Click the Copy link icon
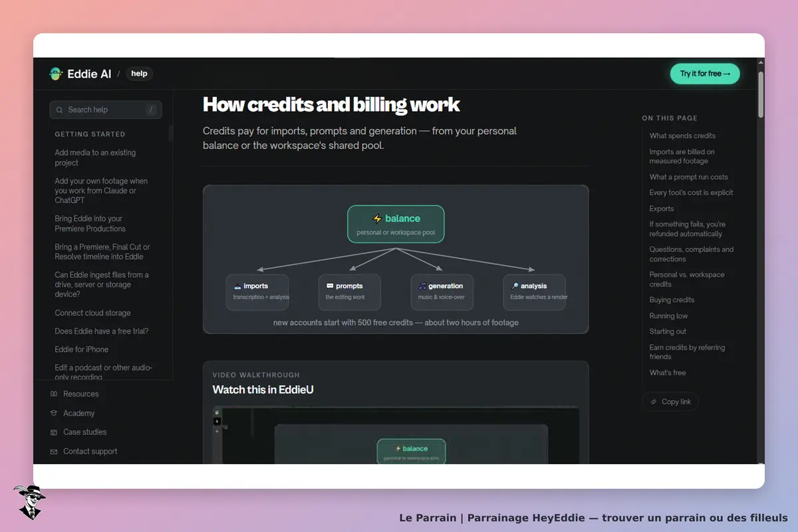Image resolution: width=798 pixels, height=532 pixels. (654, 402)
